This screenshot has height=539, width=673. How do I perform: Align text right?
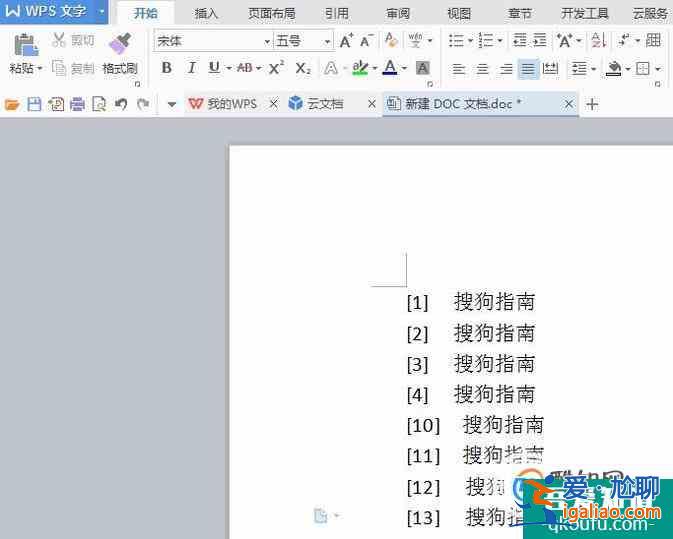(x=506, y=68)
